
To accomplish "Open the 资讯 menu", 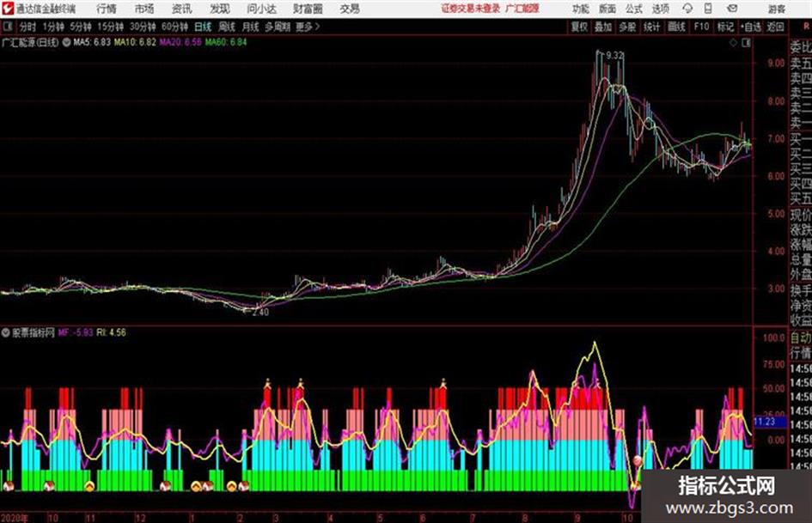I will click(x=182, y=9).
